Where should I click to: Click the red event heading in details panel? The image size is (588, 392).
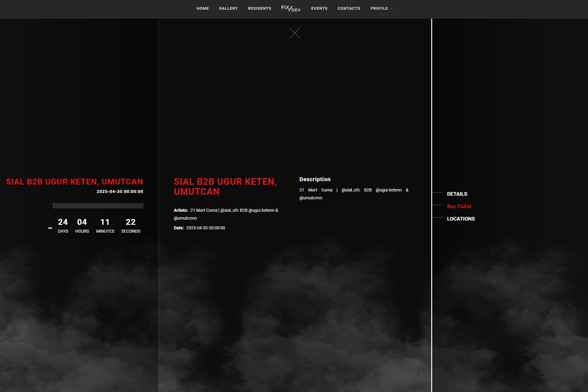(x=225, y=186)
